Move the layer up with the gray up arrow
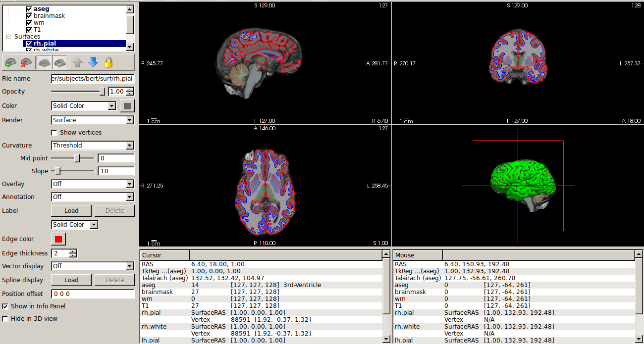This screenshot has width=644, height=344. click(x=77, y=63)
